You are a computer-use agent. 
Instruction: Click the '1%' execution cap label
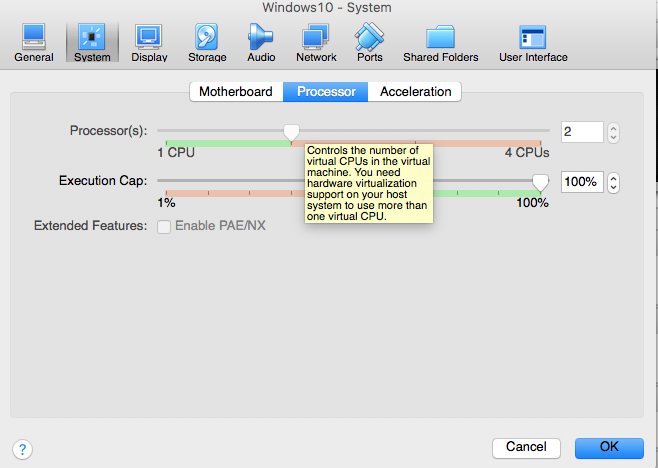[x=166, y=203]
